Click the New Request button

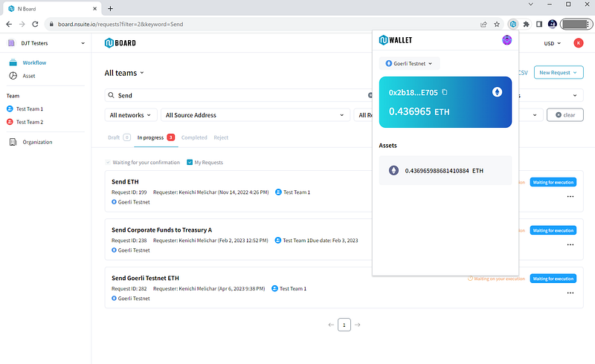[x=559, y=73]
